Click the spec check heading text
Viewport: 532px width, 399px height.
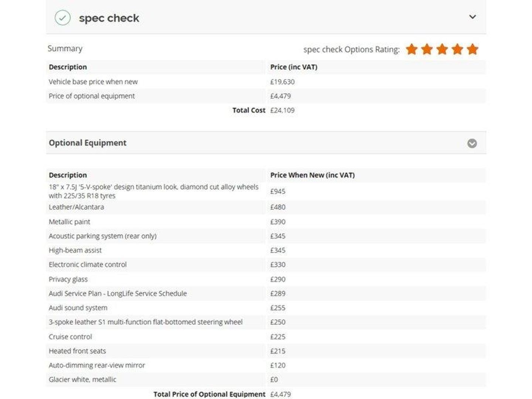pyautogui.click(x=109, y=18)
